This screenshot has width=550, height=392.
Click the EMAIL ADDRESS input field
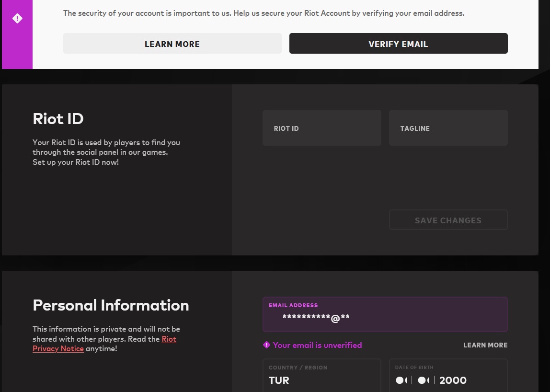point(385,314)
